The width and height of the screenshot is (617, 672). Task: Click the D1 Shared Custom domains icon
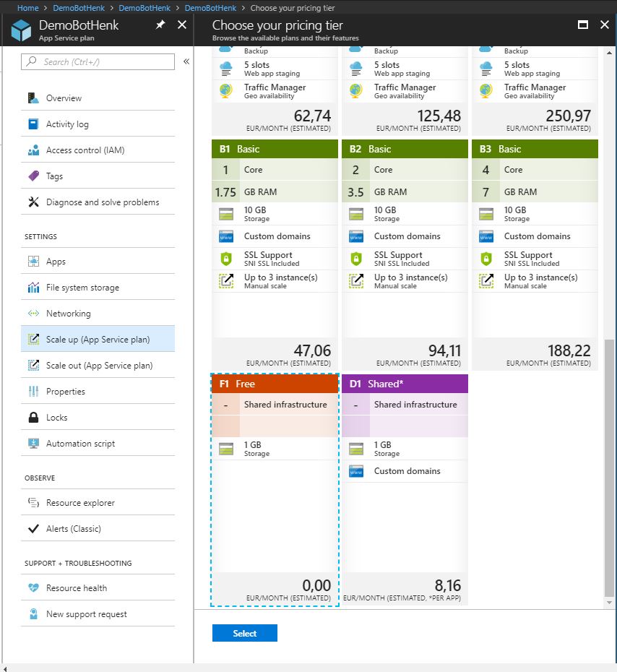click(356, 471)
